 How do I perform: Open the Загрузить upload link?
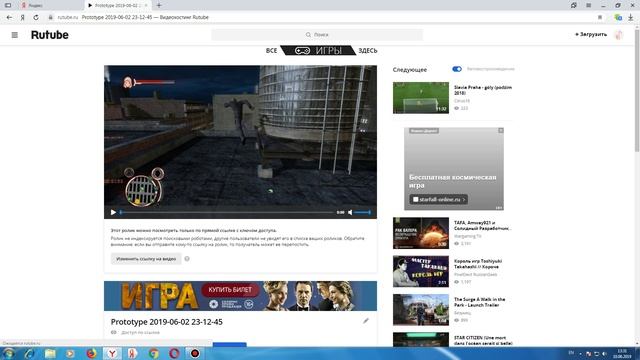(x=591, y=34)
